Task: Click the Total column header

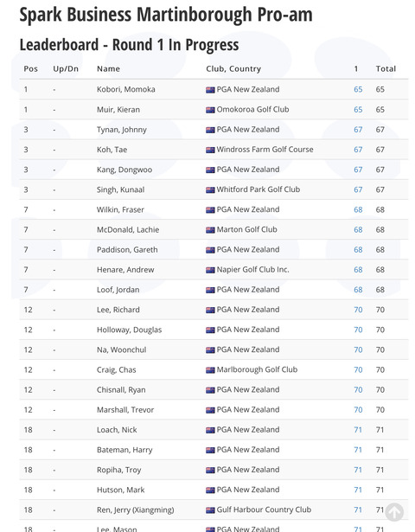Action: click(386, 69)
